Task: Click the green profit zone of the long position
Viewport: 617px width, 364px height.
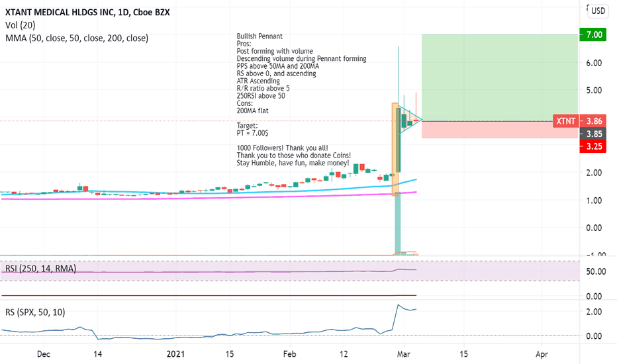Action: point(500,77)
